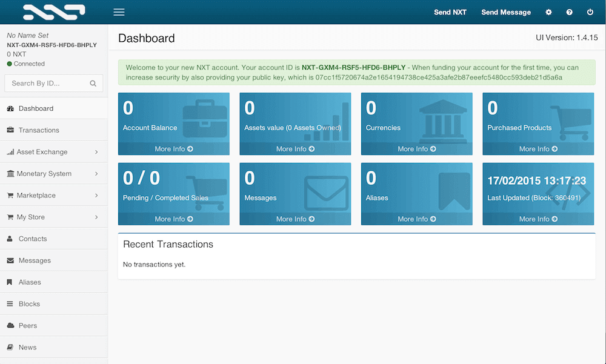
Task: Open help via question mark icon
Action: pyautogui.click(x=569, y=12)
